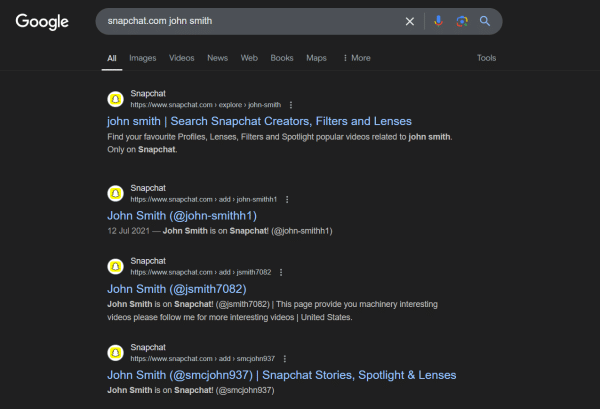Open the Maps tab
The width and height of the screenshot is (600, 409).
(316, 58)
